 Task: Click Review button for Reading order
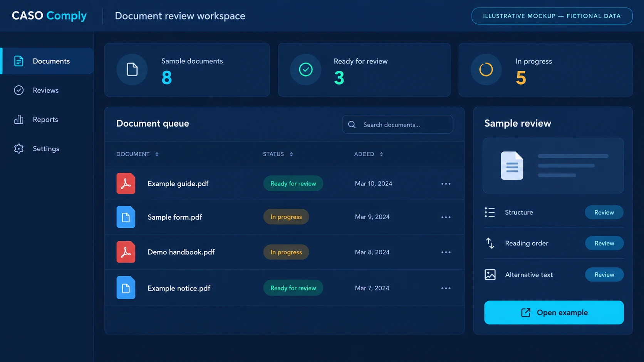point(604,243)
